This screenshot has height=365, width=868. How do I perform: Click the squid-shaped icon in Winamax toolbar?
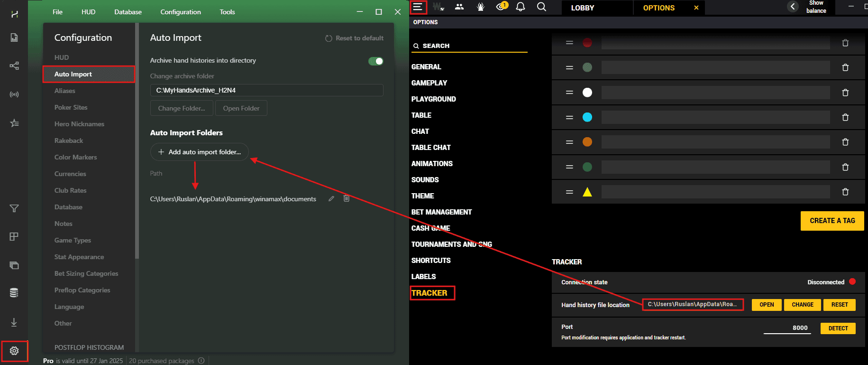coord(480,7)
